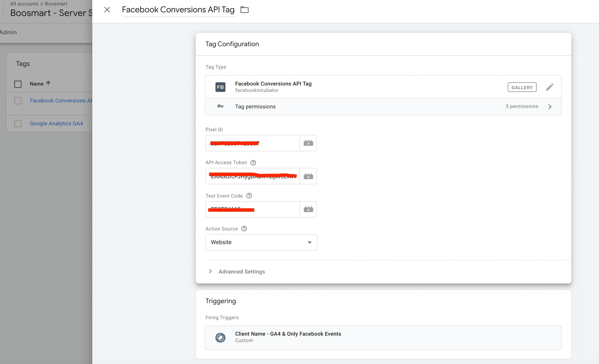Click into the Test Event Code field
599x364 pixels.
click(x=252, y=209)
